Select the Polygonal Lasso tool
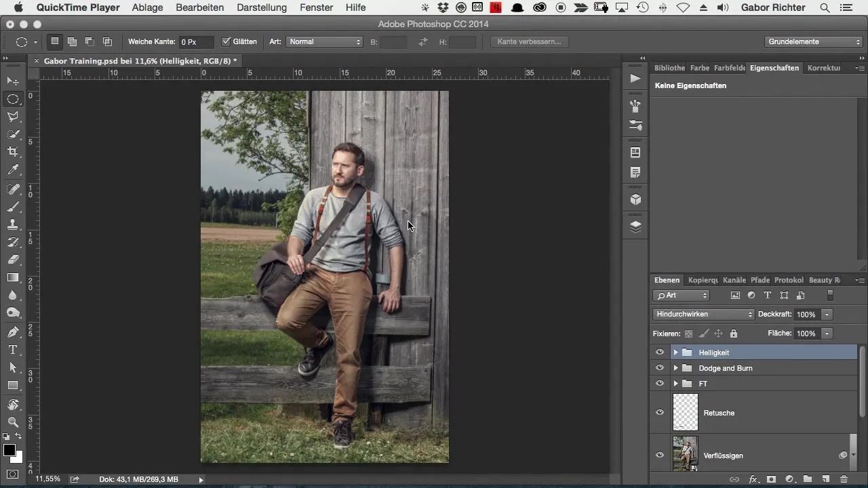Viewport: 868px width, 488px height. click(13, 117)
